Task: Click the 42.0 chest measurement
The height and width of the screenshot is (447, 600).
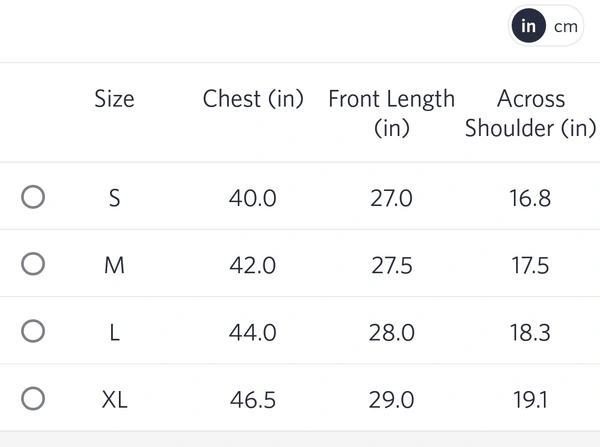Action: [253, 265]
